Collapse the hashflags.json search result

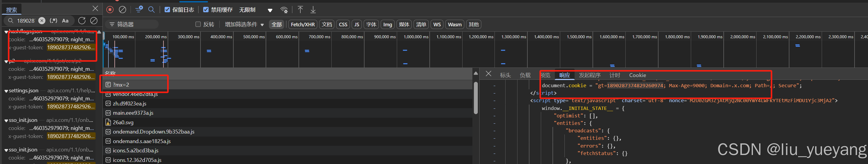(x=6, y=32)
